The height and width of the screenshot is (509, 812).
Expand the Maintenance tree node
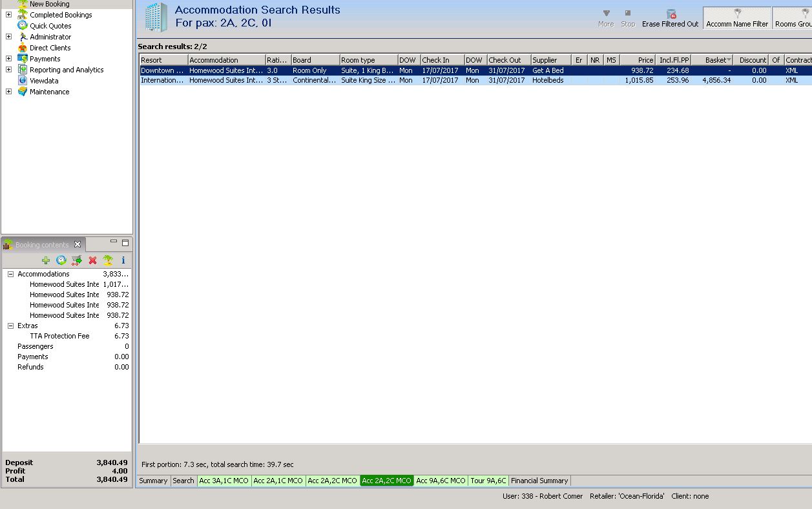click(8, 91)
